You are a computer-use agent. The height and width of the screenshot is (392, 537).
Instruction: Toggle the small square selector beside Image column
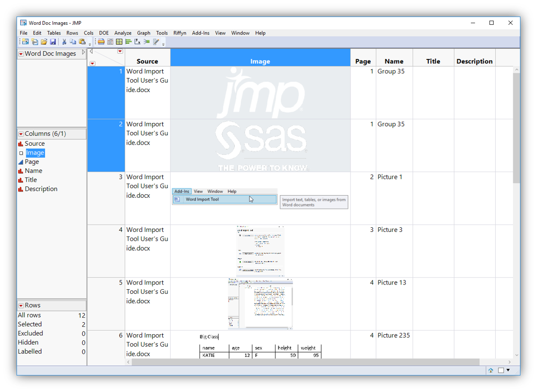click(x=21, y=152)
